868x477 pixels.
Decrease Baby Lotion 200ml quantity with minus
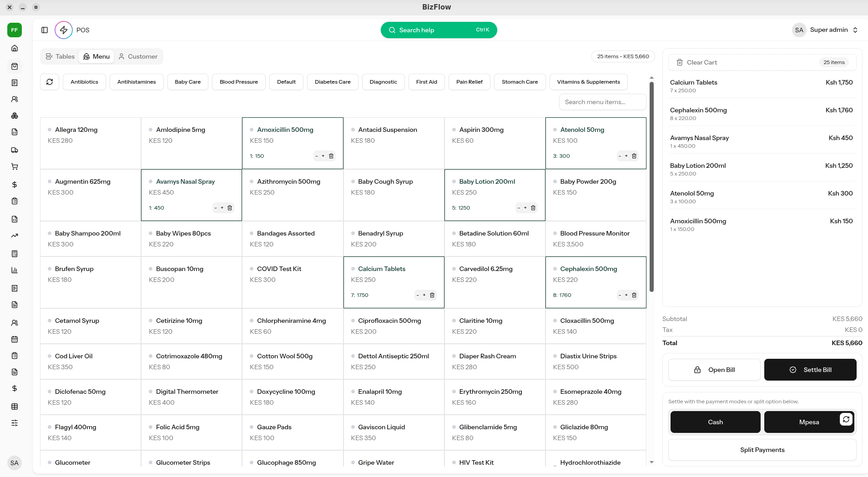tap(519, 208)
